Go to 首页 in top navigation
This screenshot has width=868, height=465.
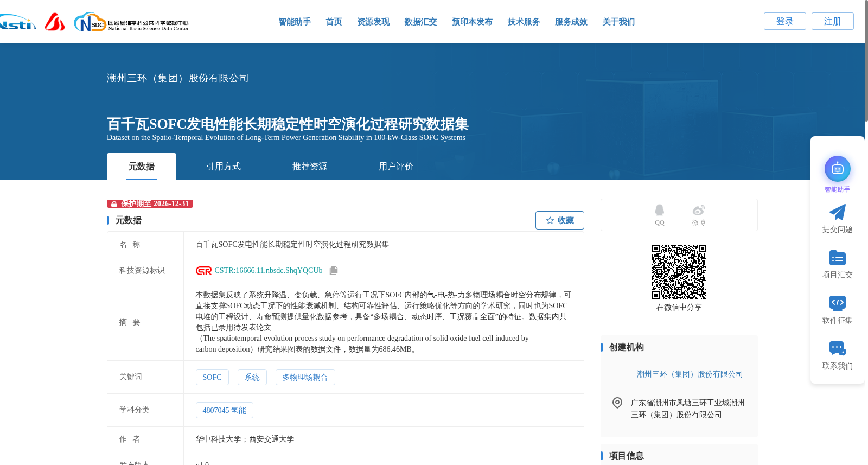[334, 22]
